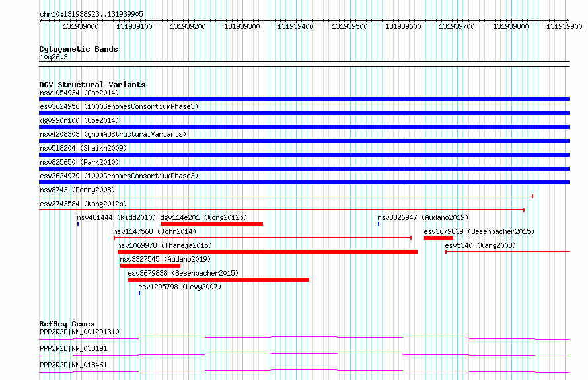Viewport: 588px width, 380px height.
Task: Click ruler position 131939700
Action: coord(457,26)
